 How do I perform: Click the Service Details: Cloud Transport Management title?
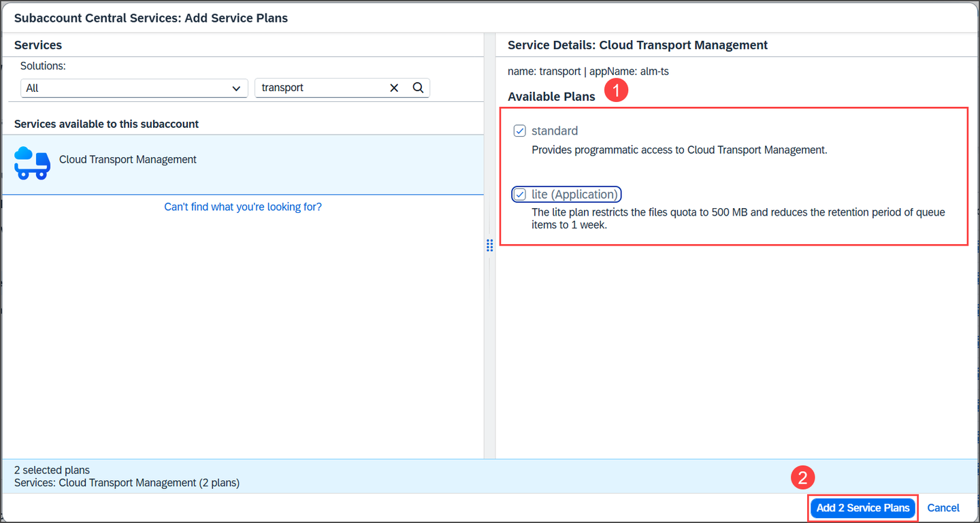(x=638, y=45)
